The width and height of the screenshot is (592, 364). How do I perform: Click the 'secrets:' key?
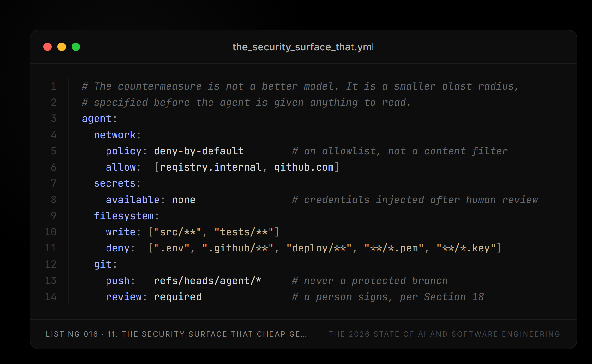click(117, 183)
